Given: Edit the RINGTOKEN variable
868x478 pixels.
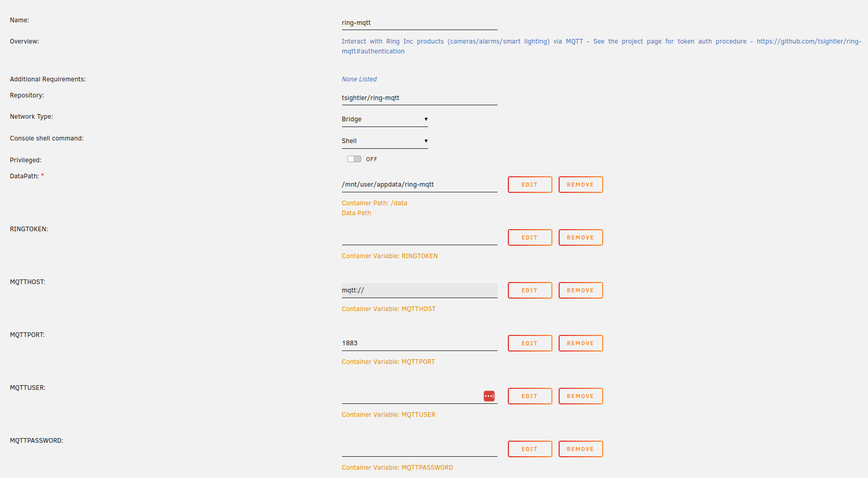Looking at the screenshot, I should click(x=530, y=237).
